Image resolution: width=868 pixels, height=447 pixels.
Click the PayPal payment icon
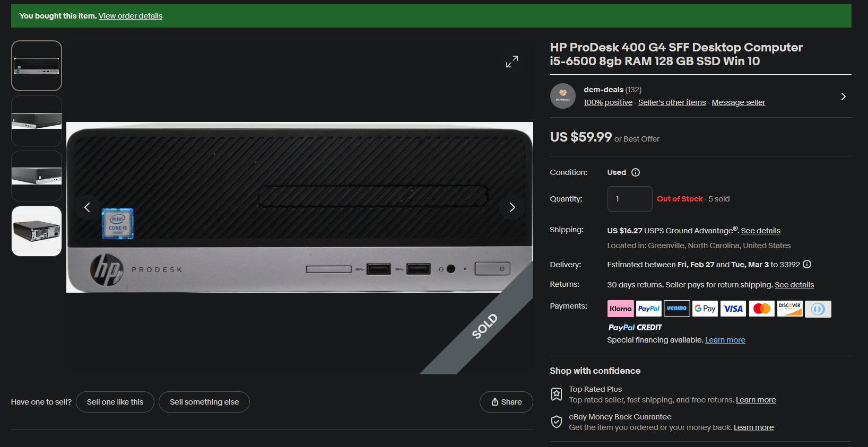pyautogui.click(x=649, y=309)
